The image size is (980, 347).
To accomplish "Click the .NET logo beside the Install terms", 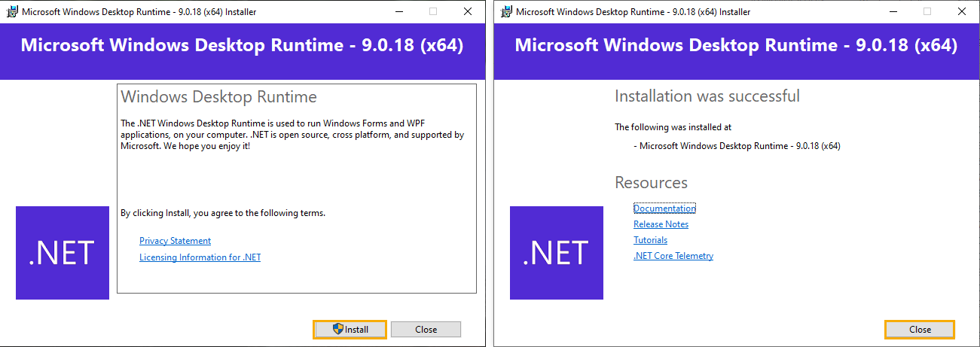I will pos(63,253).
